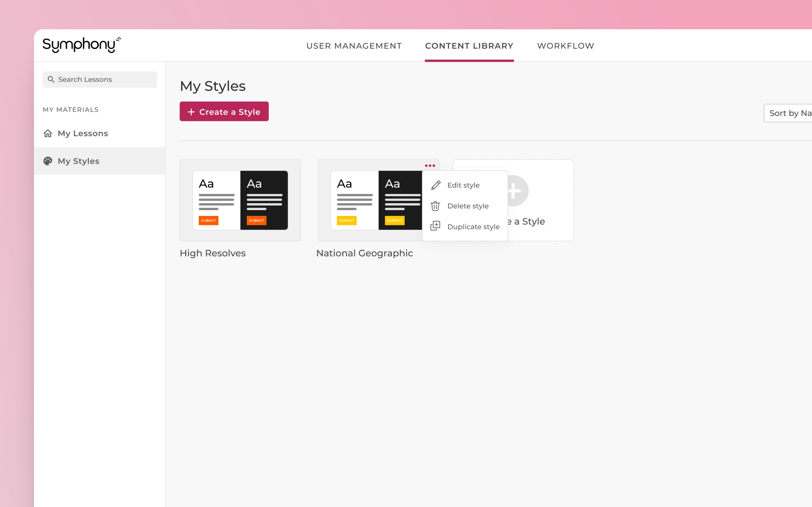The image size is (812, 507).
Task: Click the orange Submit swatch in High Resolves
Action: click(x=208, y=220)
